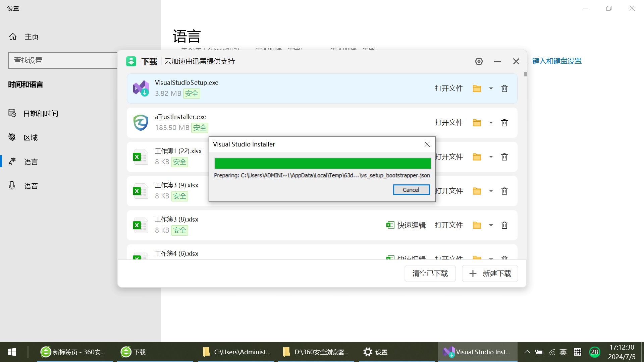Click 清空已下载 button
This screenshot has width=644, height=362.
tap(430, 274)
